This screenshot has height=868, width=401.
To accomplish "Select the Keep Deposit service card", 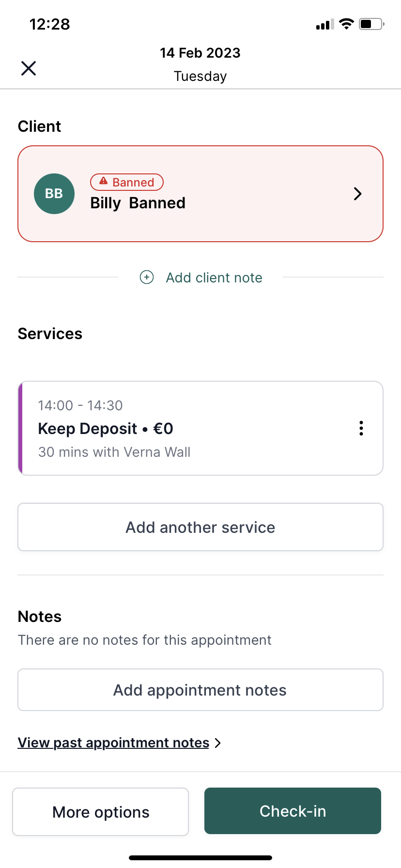I will click(x=200, y=428).
